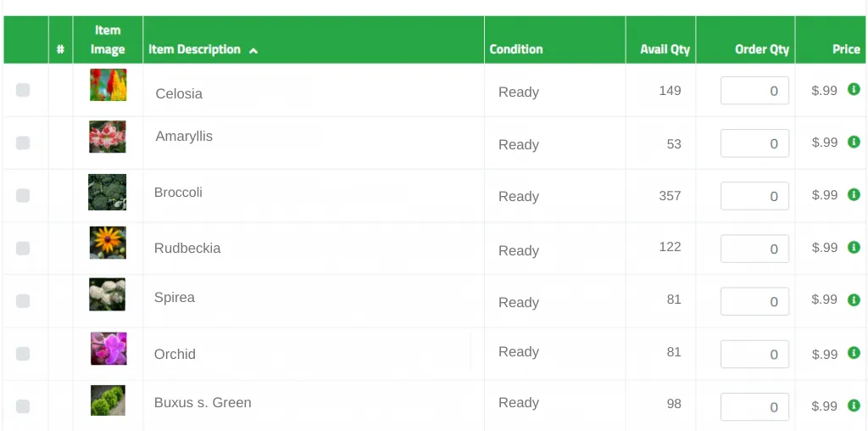Show price info for Rudbeckia
The image size is (868, 431).
pos(854,247)
